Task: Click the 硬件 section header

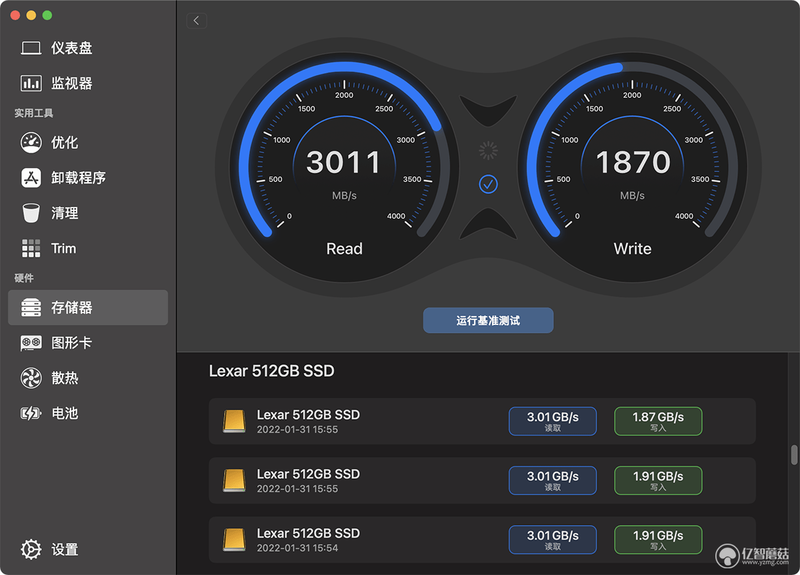Action: (24, 278)
